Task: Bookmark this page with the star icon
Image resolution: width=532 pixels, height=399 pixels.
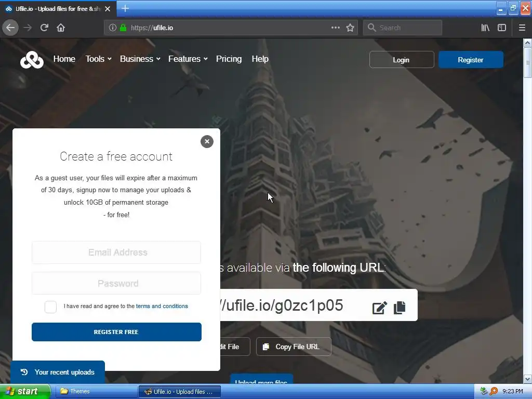Action: coord(350,28)
